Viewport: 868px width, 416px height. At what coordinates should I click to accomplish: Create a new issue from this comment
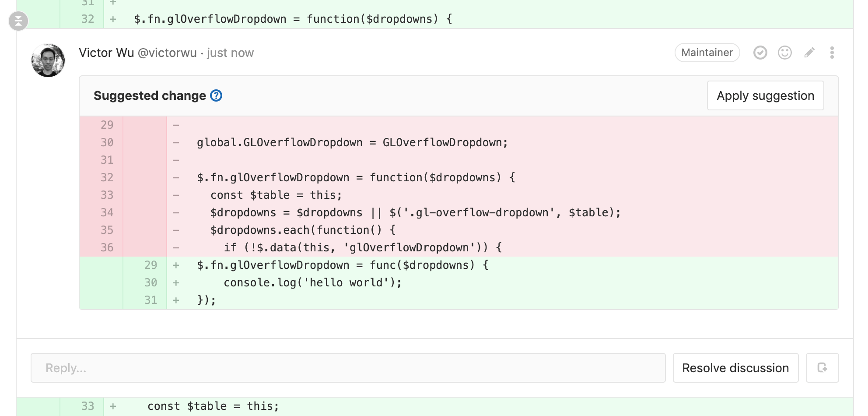(x=822, y=368)
